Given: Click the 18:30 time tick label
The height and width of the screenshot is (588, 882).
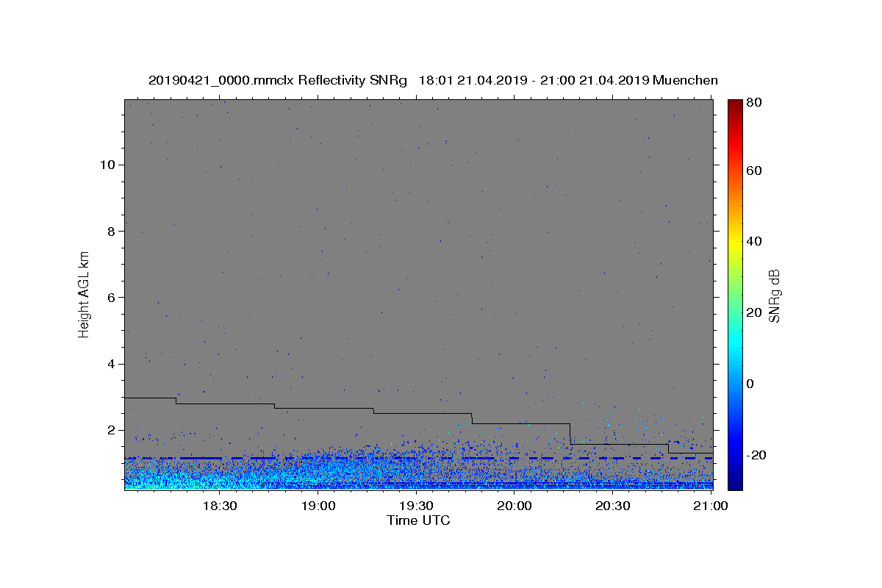Looking at the screenshot, I should pos(219,506).
